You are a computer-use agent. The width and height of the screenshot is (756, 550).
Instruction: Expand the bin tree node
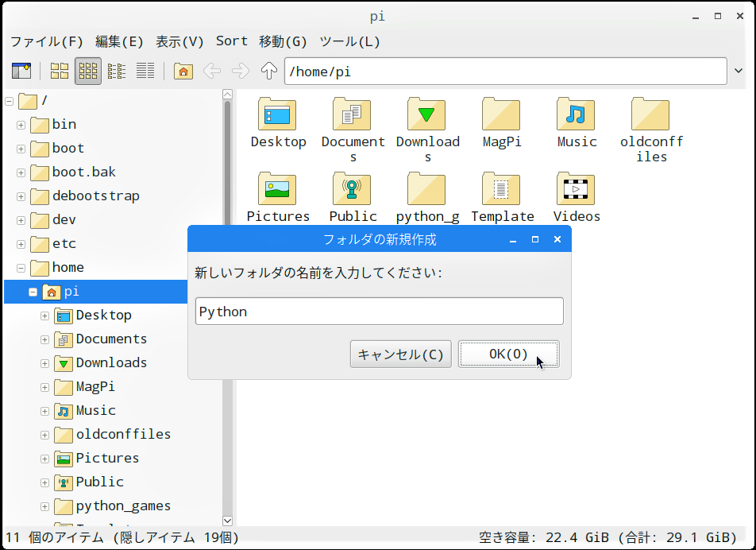pyautogui.click(x=21, y=125)
